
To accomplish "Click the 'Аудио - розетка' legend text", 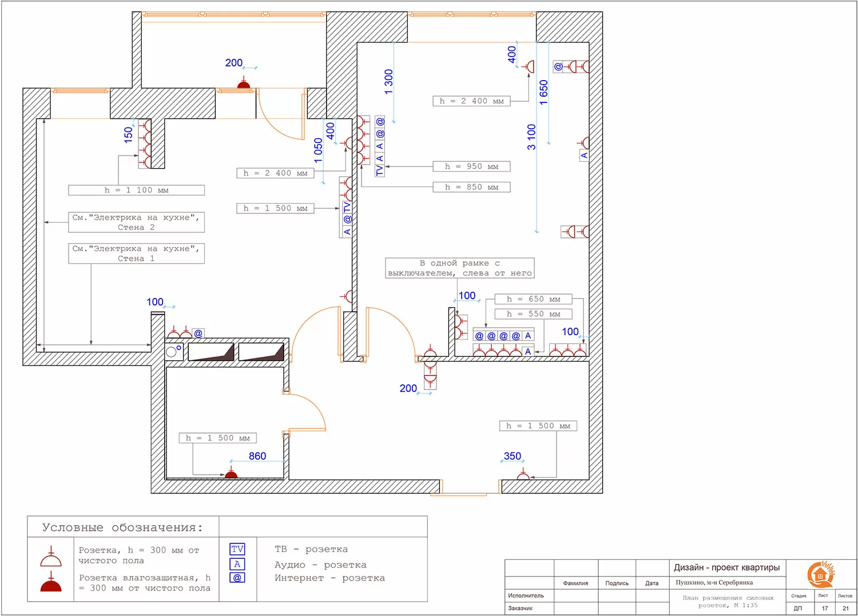I will [x=320, y=565].
